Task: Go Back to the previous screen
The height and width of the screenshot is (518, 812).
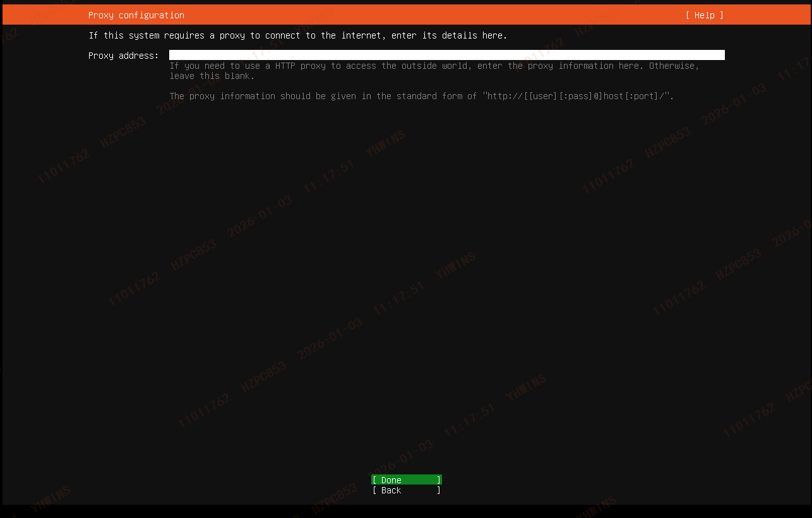Action: [407, 490]
